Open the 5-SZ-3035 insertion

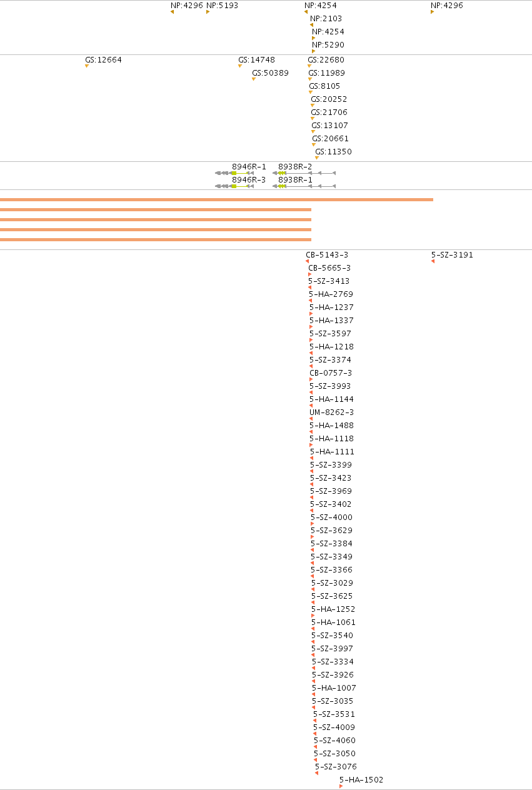(333, 701)
